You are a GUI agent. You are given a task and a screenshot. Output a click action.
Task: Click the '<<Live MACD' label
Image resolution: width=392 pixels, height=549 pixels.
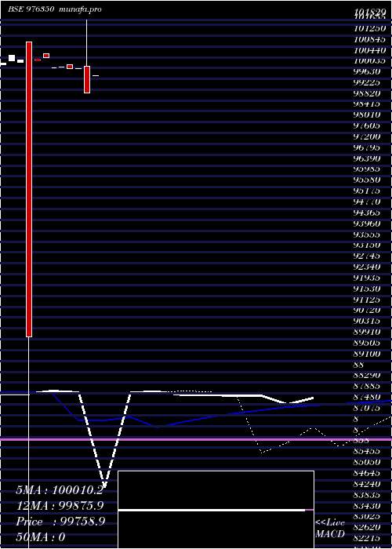click(330, 529)
